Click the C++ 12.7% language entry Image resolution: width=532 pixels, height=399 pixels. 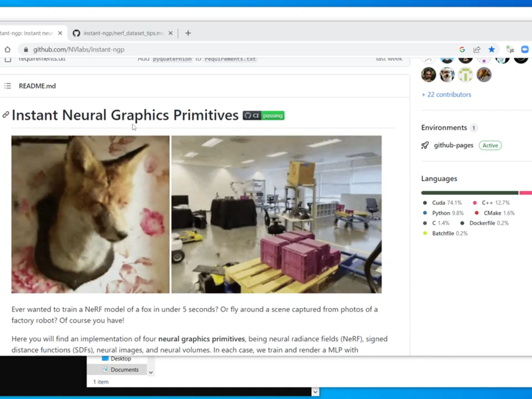pos(491,203)
